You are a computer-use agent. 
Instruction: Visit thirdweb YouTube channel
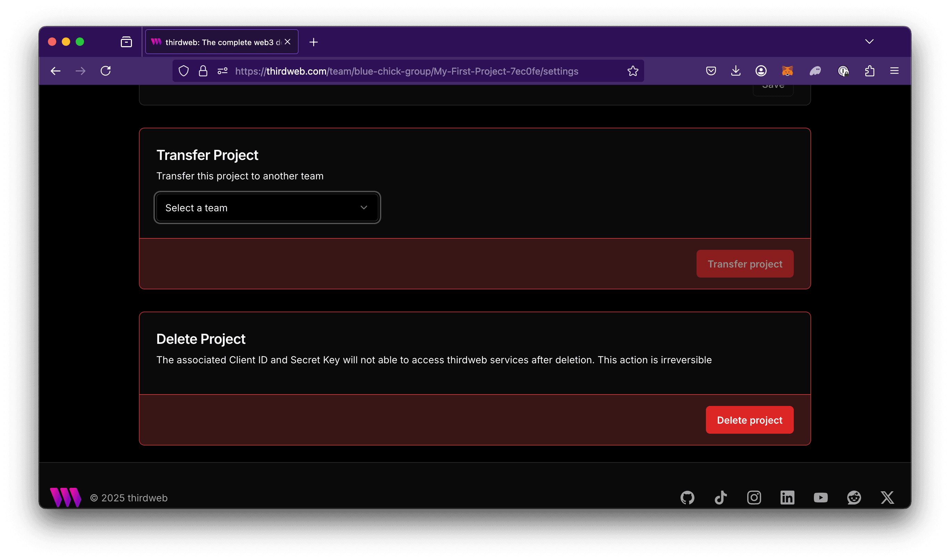(821, 497)
